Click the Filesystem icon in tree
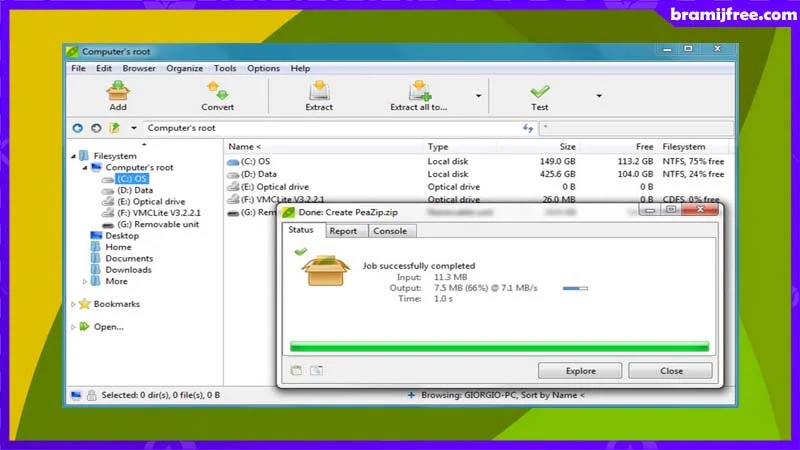Viewport: 800px width, 450px height. tap(84, 156)
